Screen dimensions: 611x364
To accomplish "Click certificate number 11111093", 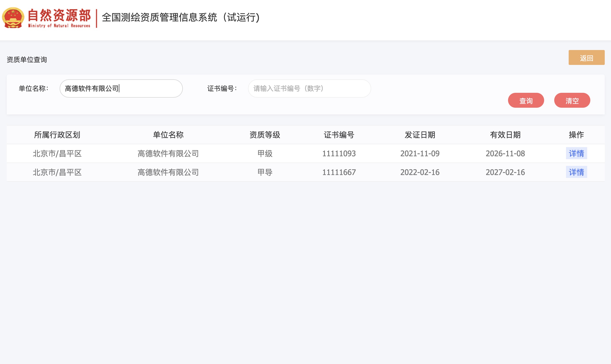I will click(339, 154).
